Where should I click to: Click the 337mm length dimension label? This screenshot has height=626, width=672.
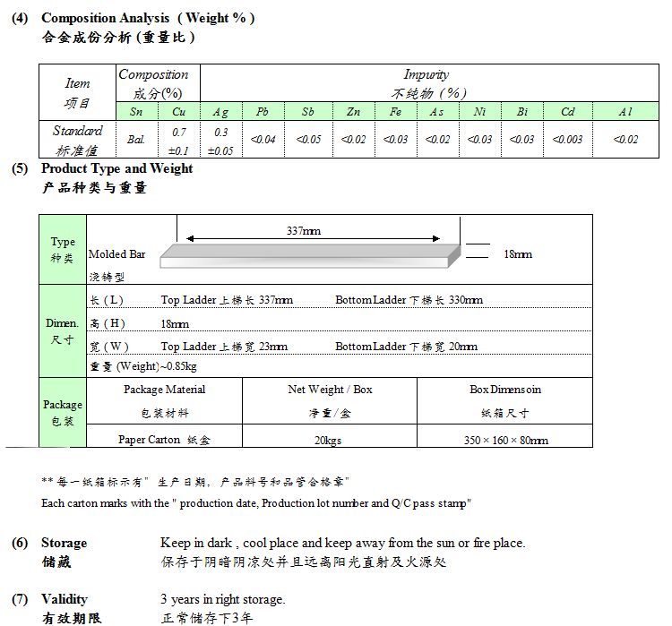[304, 231]
